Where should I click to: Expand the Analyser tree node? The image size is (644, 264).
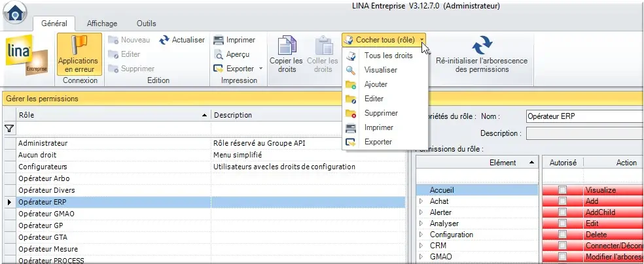[421, 223]
